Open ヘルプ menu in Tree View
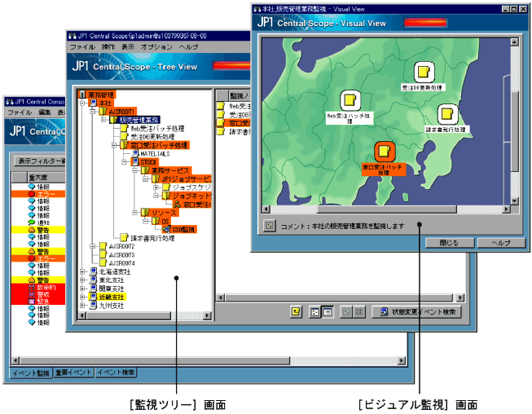 (189, 46)
